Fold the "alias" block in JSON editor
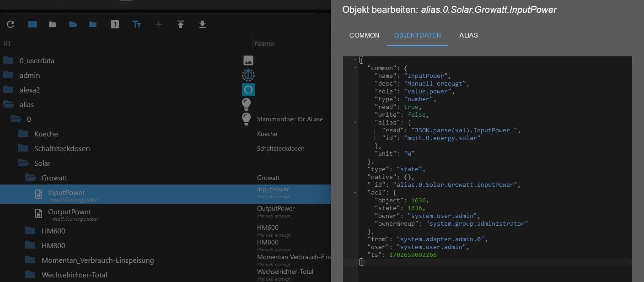644x282 pixels. tap(355, 122)
